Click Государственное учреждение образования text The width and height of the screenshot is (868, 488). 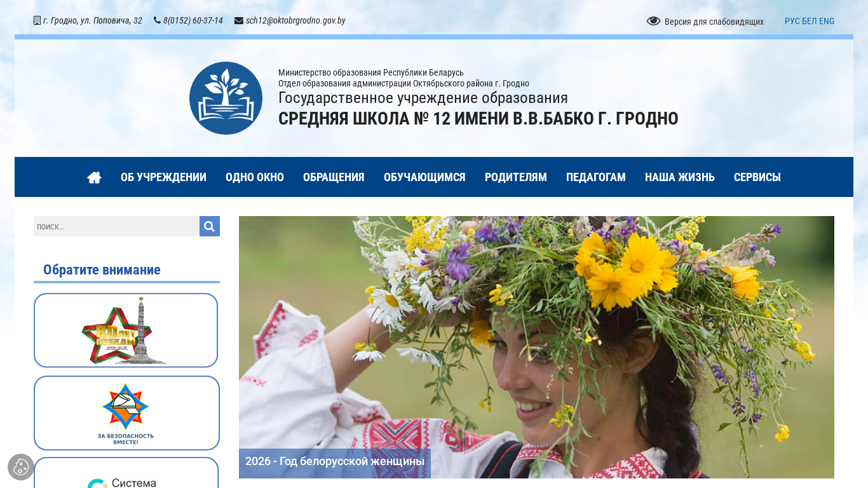[423, 98]
